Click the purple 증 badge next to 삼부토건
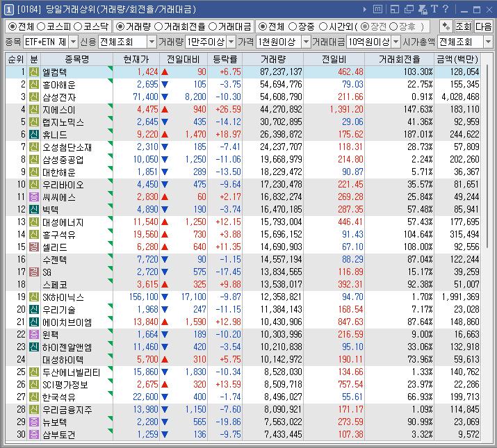Screen dimensions: 497x448 pyautogui.click(x=34, y=434)
